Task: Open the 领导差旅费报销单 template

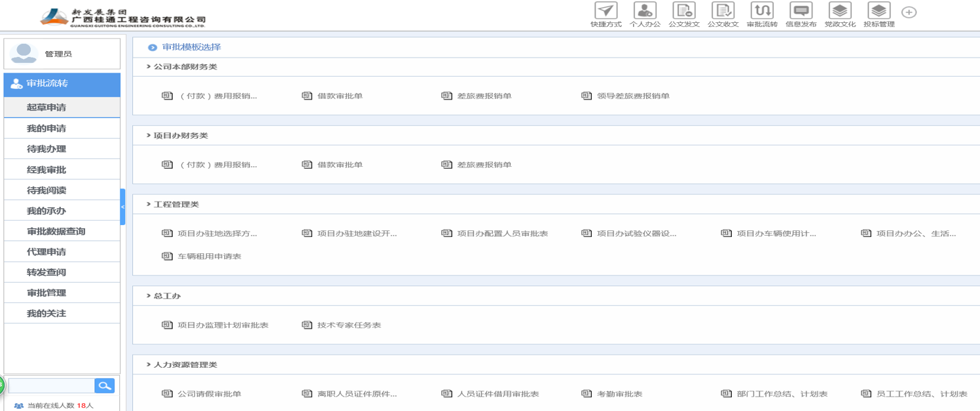Action: [x=632, y=96]
